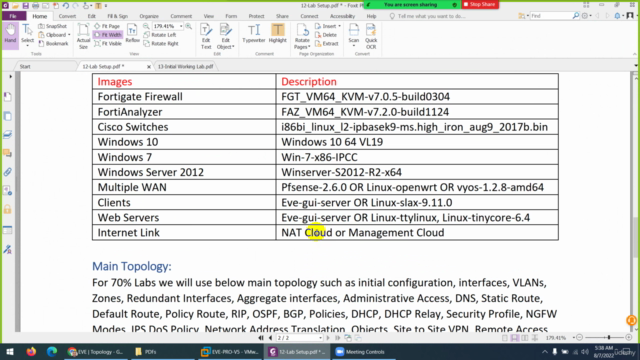Print via quick access toolbar icon

(36, 6)
